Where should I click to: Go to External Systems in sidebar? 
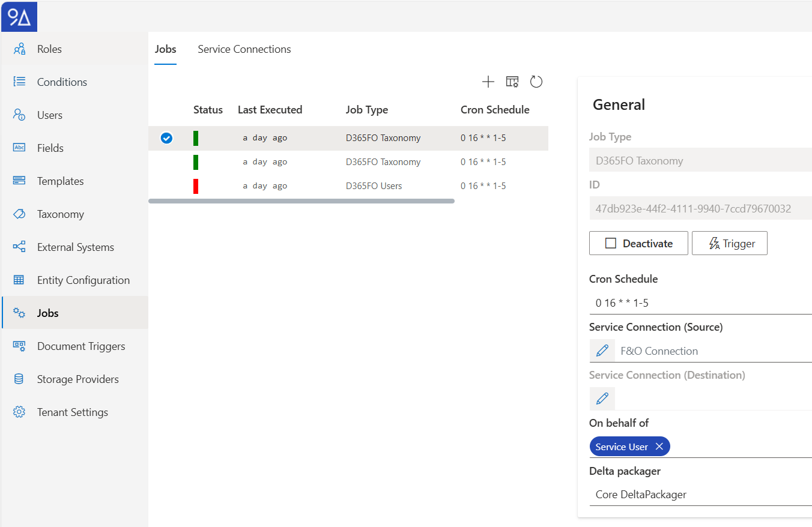click(x=75, y=247)
